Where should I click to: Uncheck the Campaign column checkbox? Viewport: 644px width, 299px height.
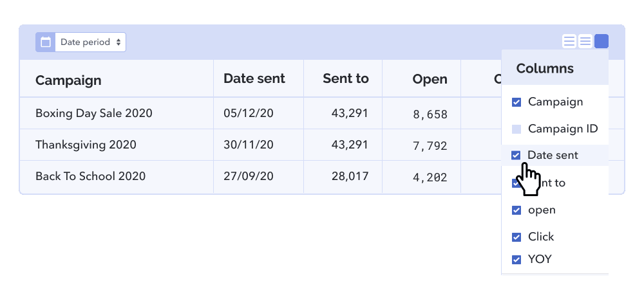516,102
